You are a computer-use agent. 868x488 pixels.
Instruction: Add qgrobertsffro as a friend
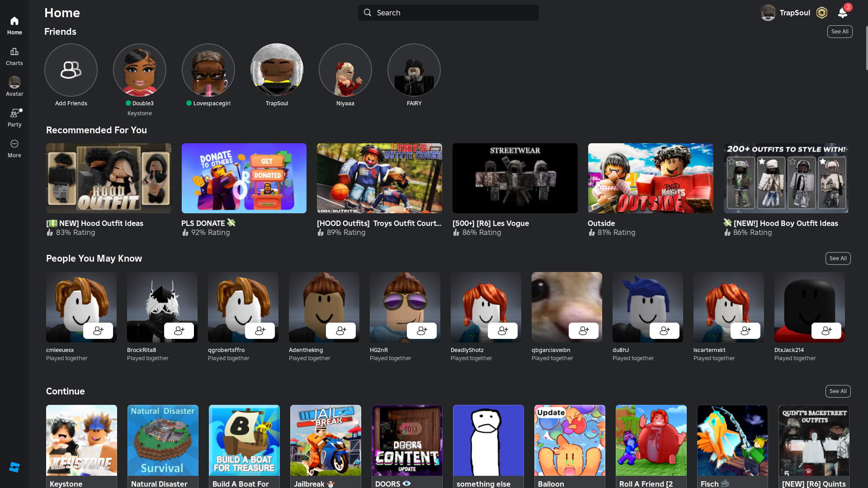click(x=260, y=331)
